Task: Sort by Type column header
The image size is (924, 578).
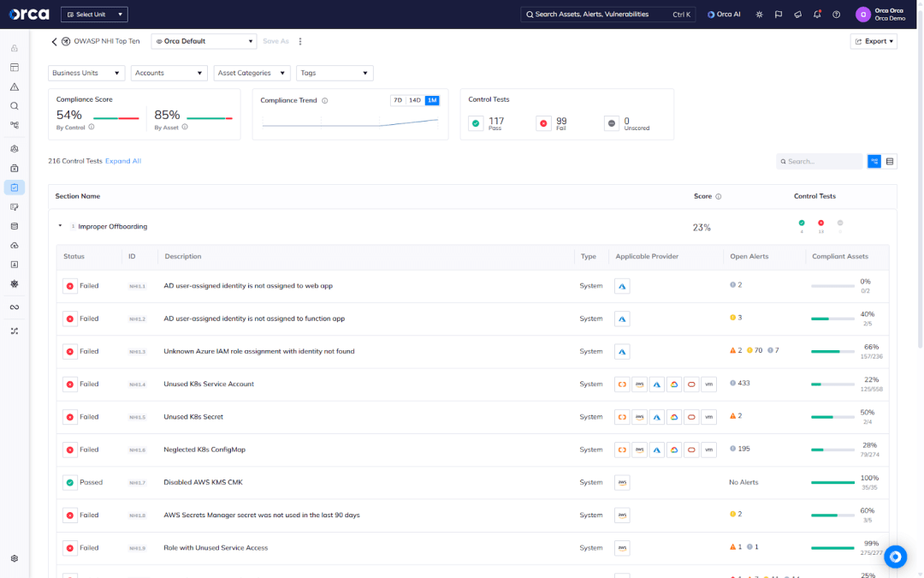Action: pyautogui.click(x=588, y=257)
